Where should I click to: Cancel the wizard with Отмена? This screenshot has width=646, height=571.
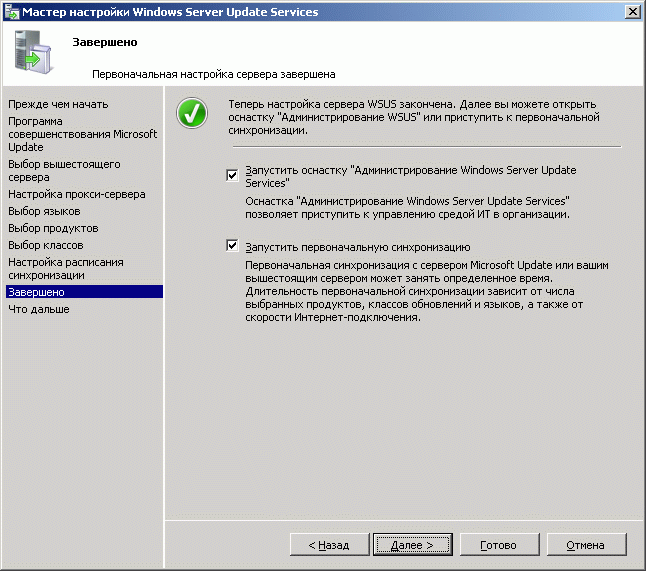[x=586, y=545]
